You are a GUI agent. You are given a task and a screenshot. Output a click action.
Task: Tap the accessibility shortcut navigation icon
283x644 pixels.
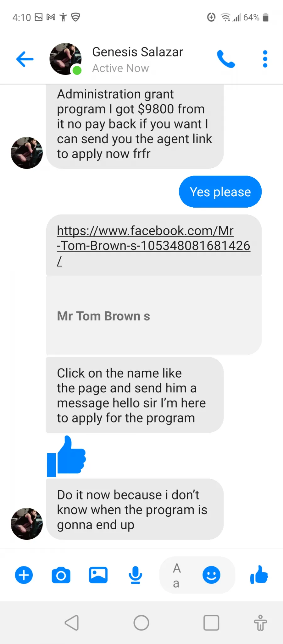(260, 623)
